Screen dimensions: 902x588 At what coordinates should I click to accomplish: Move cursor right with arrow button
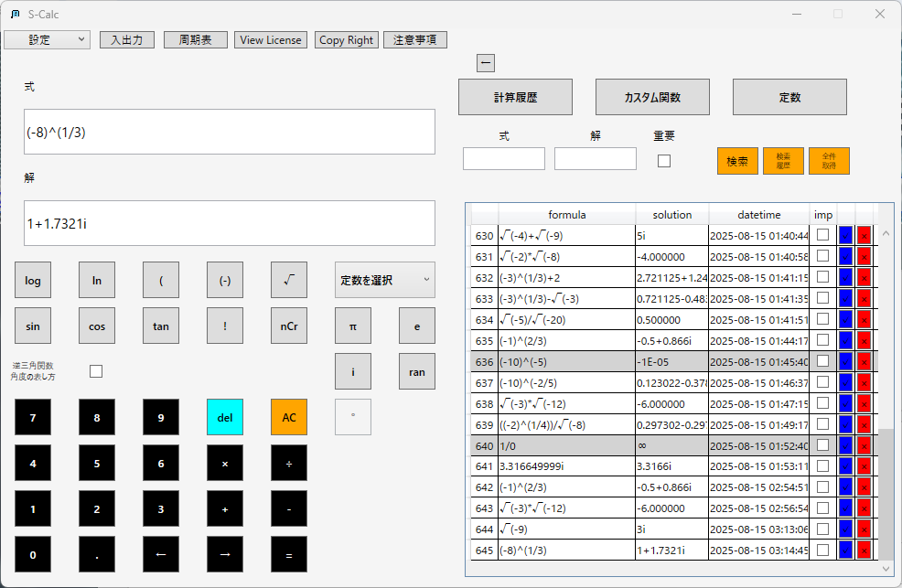(x=225, y=554)
